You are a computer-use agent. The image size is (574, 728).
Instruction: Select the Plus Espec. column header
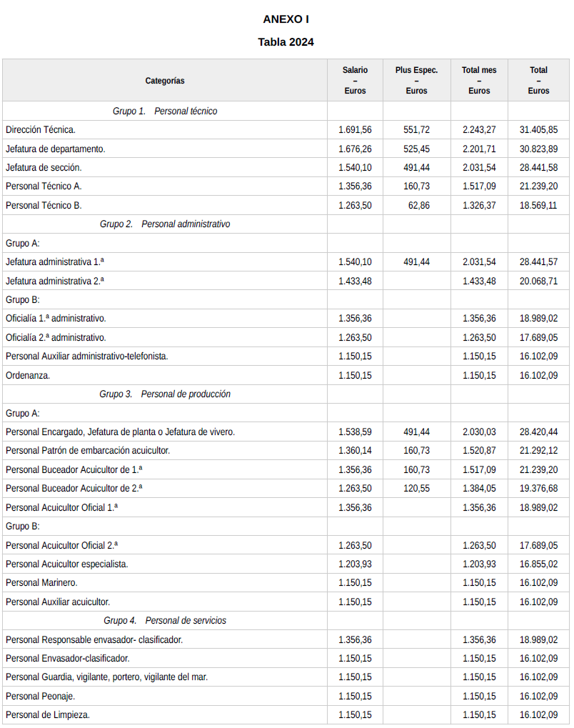pos(416,80)
